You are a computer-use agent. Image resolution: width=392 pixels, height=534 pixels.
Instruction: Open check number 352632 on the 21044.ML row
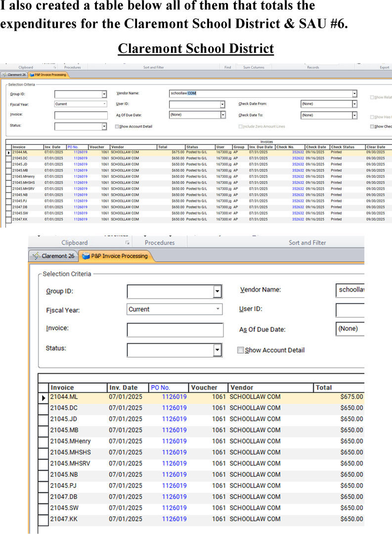point(298,152)
